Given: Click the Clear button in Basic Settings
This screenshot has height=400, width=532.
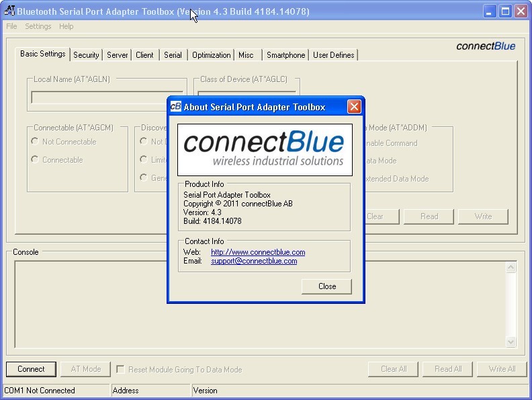Looking at the screenshot, I should [x=382, y=216].
